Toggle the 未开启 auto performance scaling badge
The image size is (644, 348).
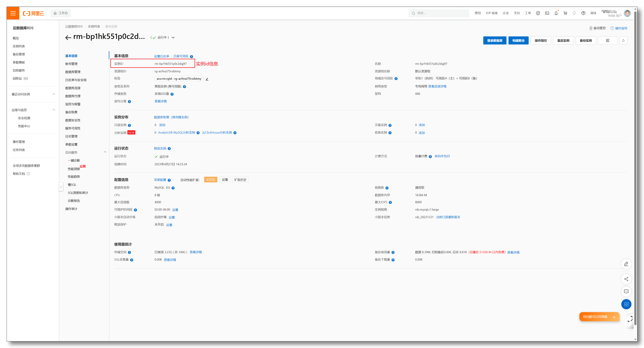point(211,180)
